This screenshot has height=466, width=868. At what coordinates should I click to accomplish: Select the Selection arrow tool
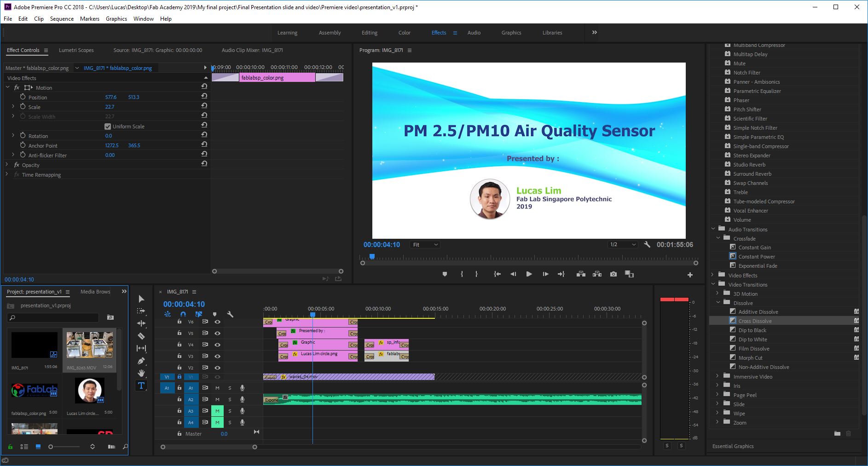coord(141,299)
